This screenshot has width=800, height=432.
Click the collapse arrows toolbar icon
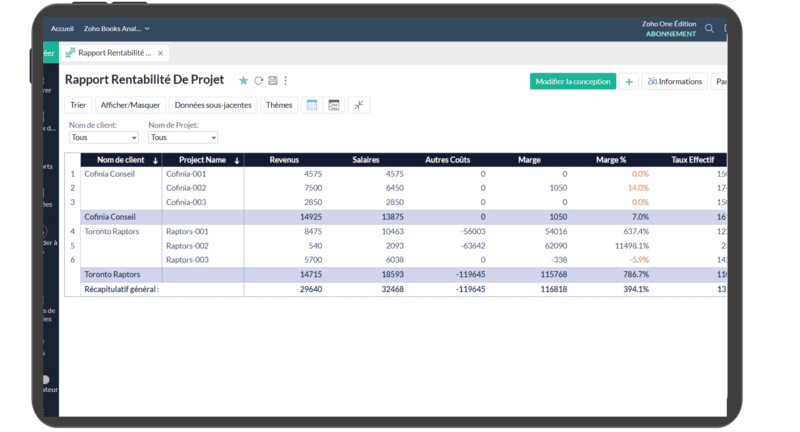pyautogui.click(x=358, y=105)
